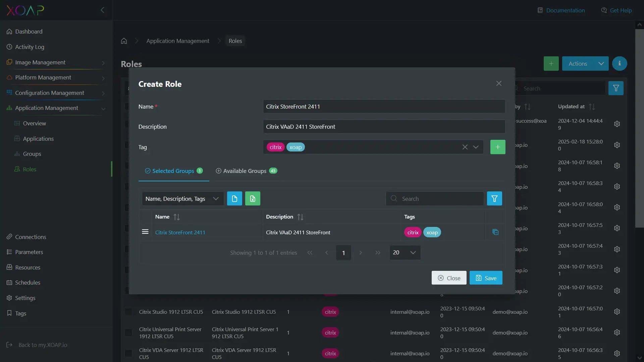Change page size dropdown showing 20

(405, 253)
